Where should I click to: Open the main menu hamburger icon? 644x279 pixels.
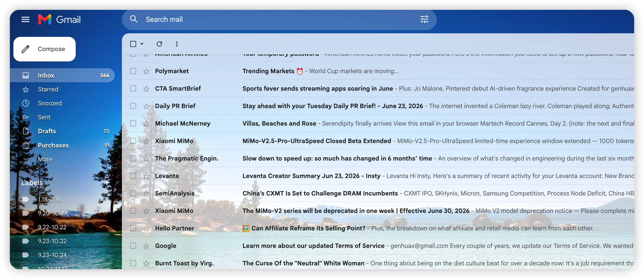point(25,19)
